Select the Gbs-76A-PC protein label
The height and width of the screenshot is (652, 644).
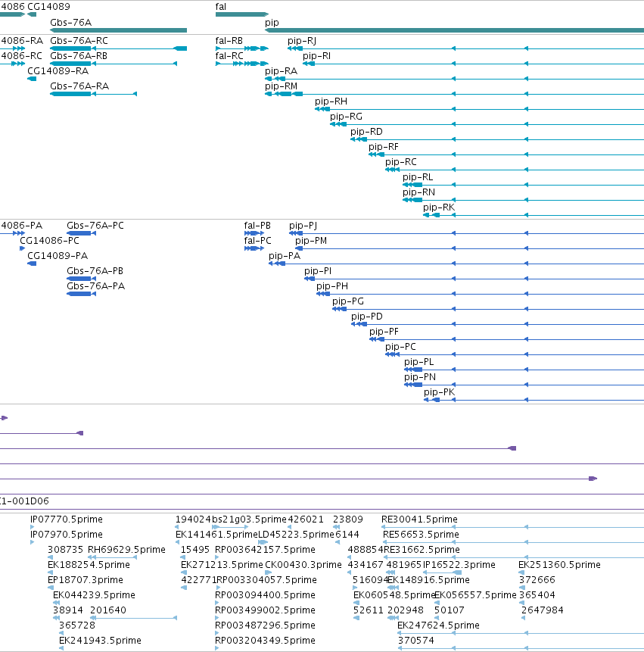(95, 226)
